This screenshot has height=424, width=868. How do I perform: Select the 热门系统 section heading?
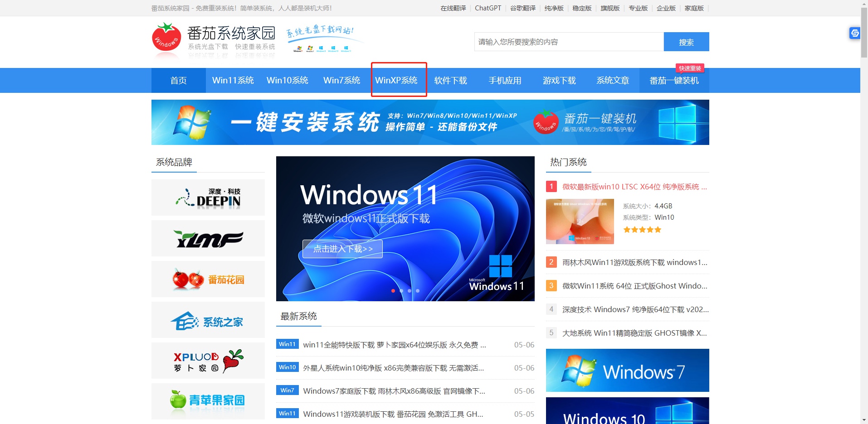coord(569,162)
